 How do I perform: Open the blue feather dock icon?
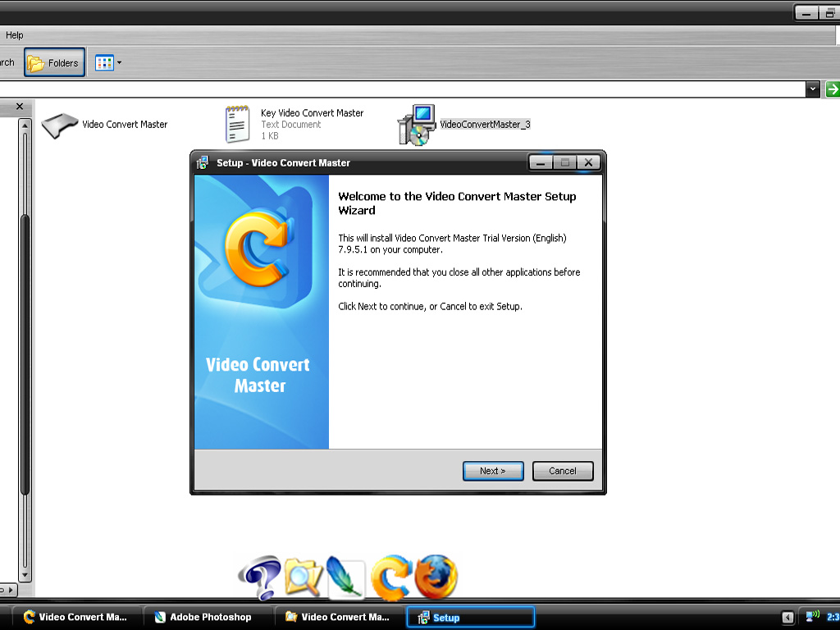coord(345,577)
